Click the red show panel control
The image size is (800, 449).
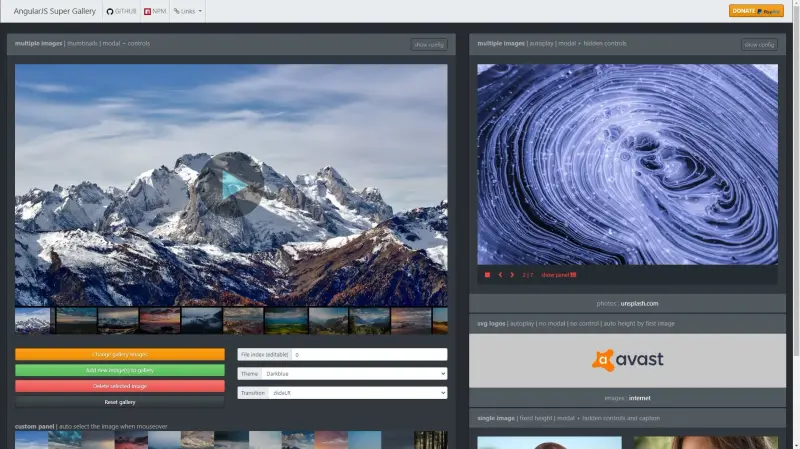click(558, 275)
